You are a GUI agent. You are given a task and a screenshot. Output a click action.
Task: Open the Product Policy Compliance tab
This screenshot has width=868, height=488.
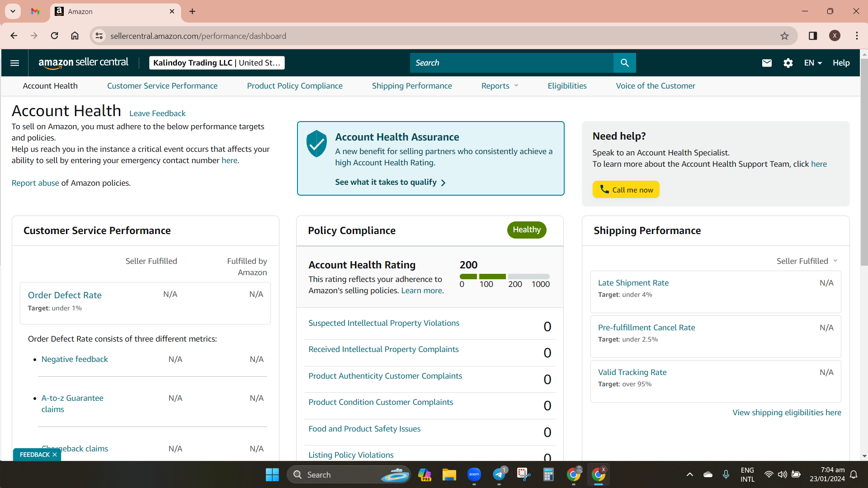(295, 86)
